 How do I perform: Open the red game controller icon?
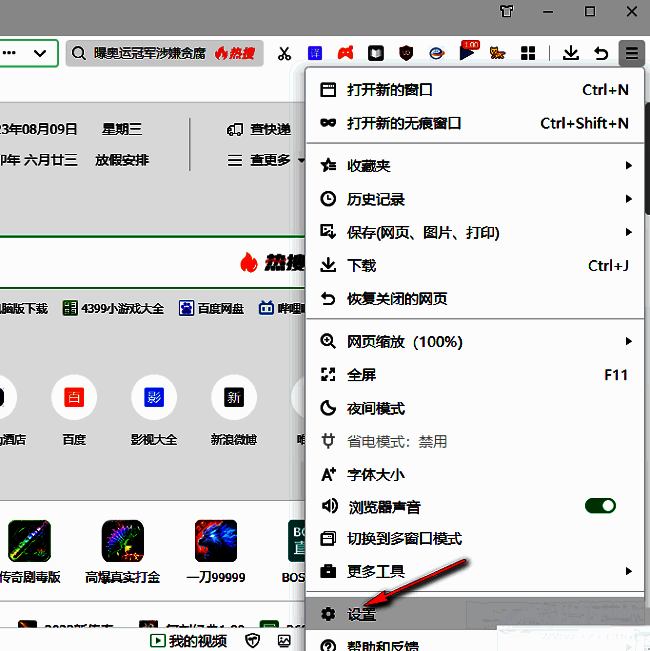(345, 53)
